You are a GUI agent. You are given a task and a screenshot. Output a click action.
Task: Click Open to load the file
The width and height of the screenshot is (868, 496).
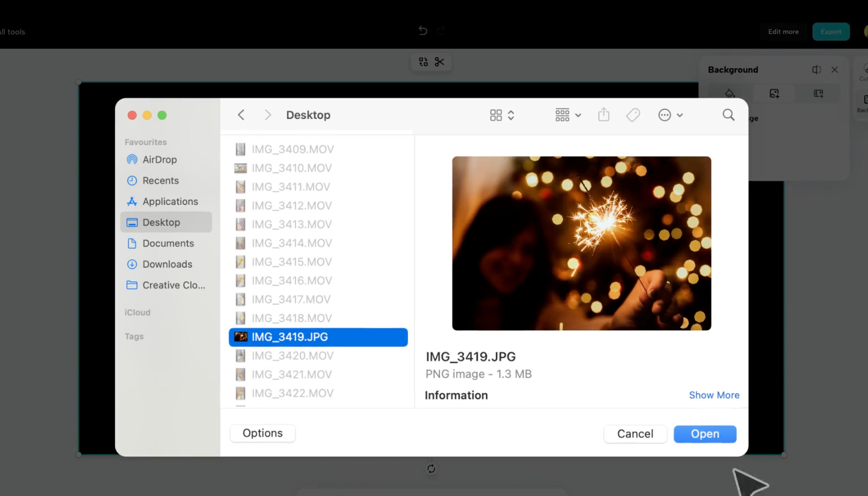pos(705,434)
